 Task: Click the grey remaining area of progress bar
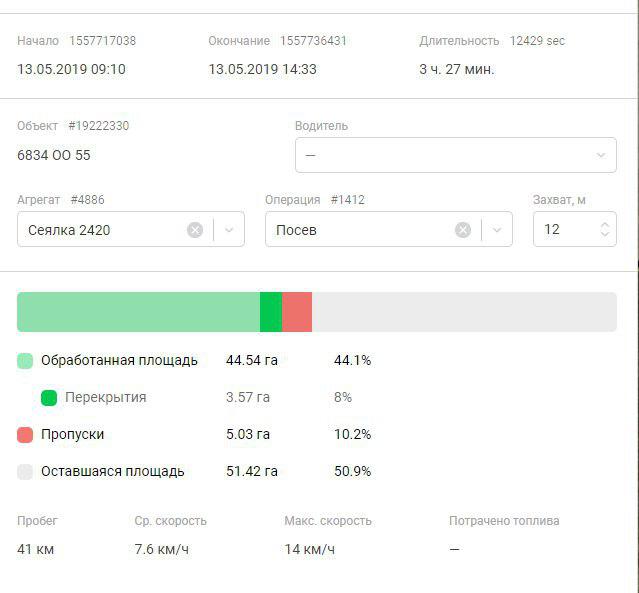point(464,312)
